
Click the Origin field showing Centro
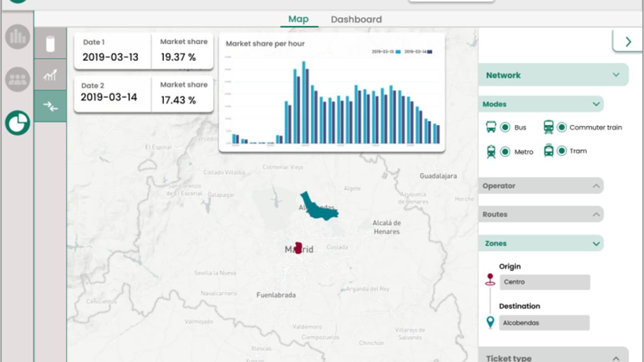pyautogui.click(x=544, y=282)
